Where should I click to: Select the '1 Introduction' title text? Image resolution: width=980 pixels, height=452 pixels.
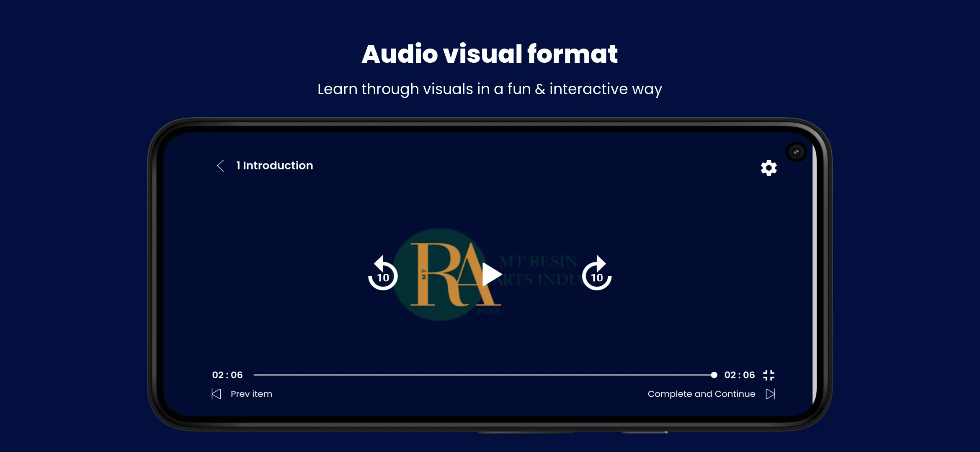pos(275,165)
